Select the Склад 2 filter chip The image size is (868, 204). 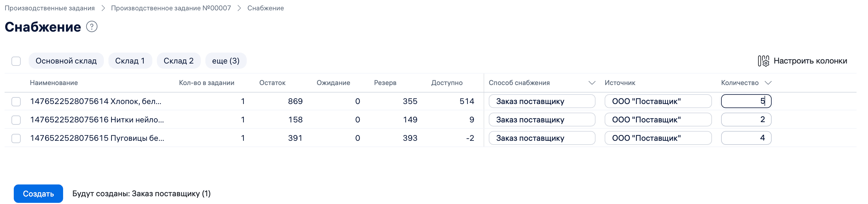tap(178, 61)
